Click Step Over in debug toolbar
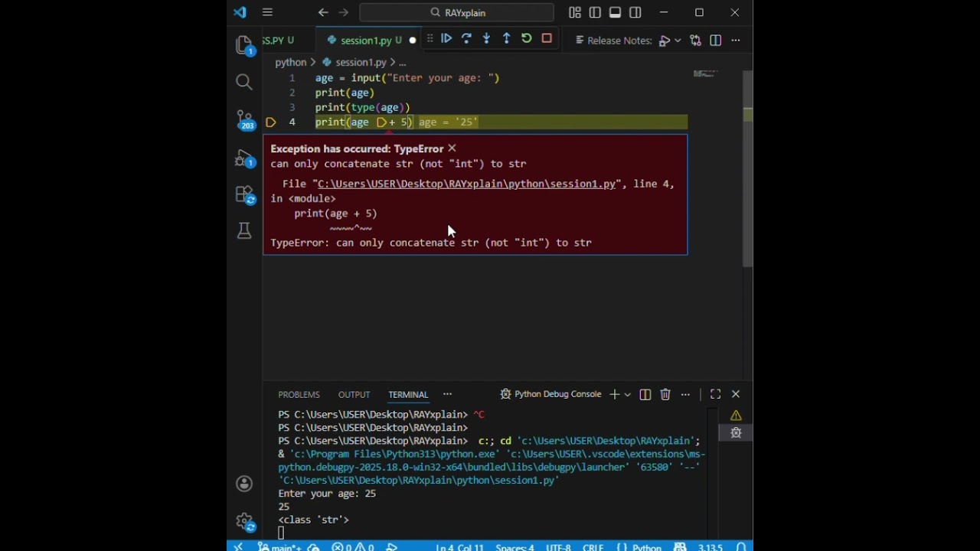 pyautogui.click(x=466, y=38)
